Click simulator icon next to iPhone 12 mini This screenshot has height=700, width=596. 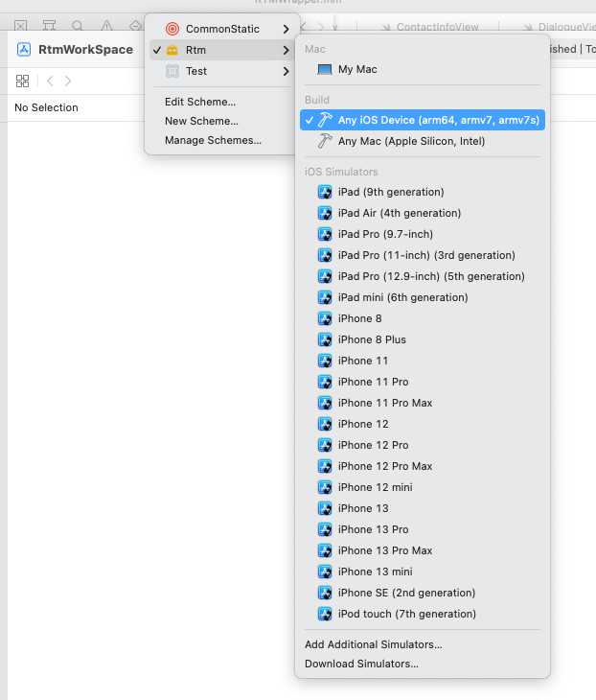pyautogui.click(x=325, y=487)
